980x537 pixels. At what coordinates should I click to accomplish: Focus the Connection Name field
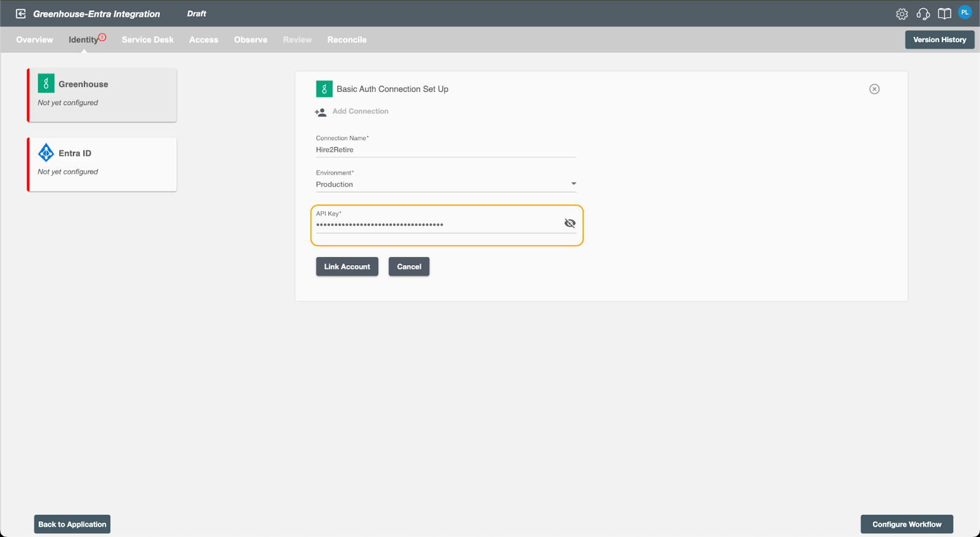pos(446,149)
